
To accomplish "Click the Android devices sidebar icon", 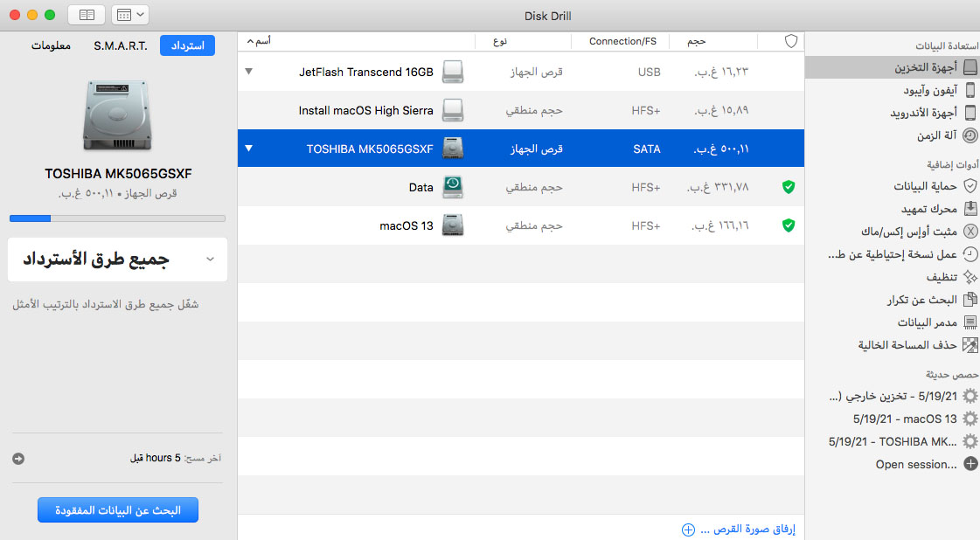I will 970,113.
